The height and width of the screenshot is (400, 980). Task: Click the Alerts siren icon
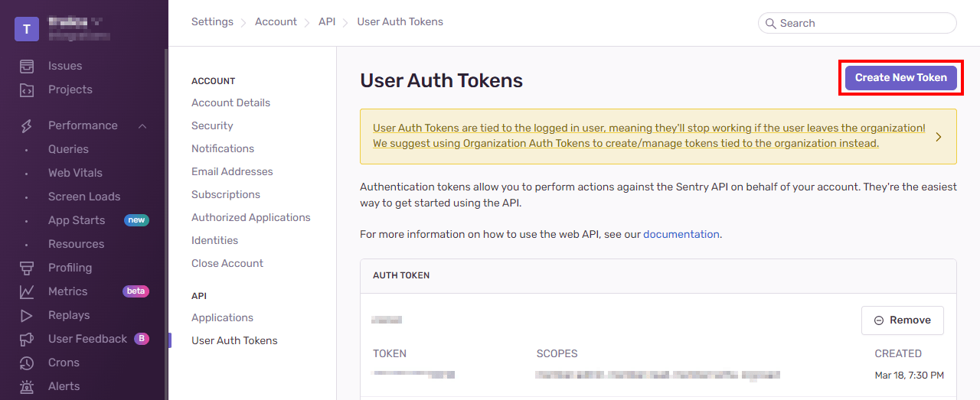[x=27, y=386]
